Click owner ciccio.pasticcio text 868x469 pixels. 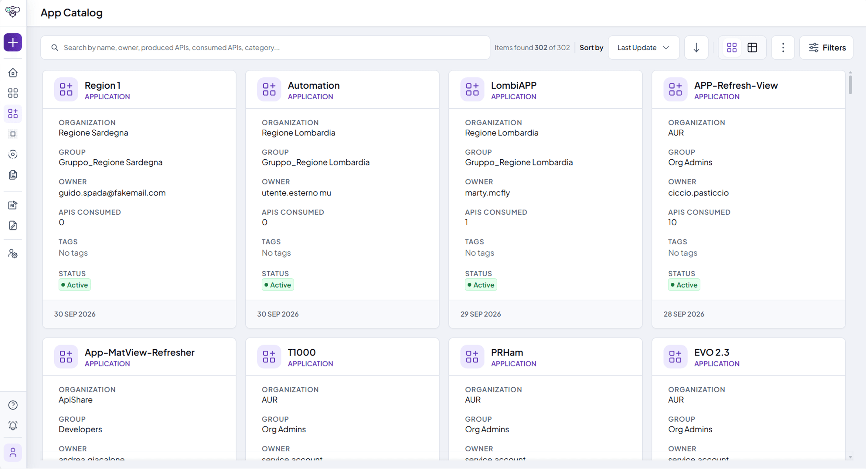(x=699, y=193)
